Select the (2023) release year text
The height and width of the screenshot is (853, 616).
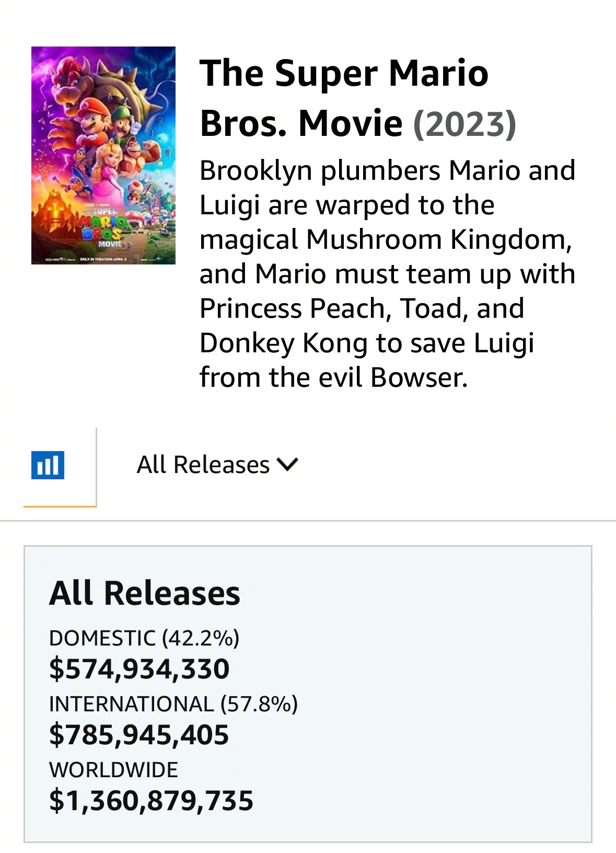pyautogui.click(x=464, y=123)
